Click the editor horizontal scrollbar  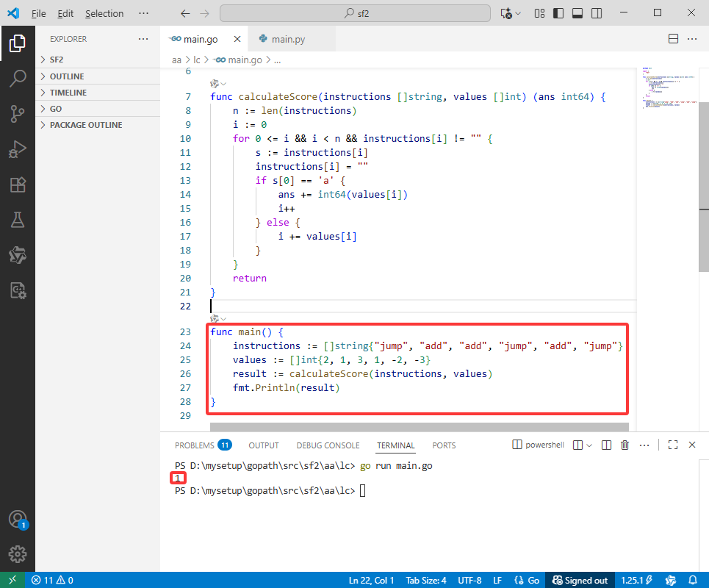pos(420,426)
